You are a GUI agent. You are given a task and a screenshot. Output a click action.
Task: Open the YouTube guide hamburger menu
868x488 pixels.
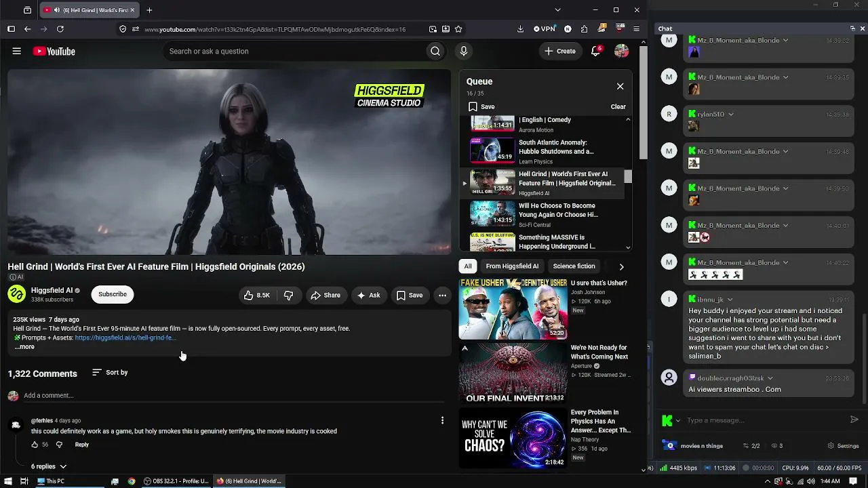point(17,51)
